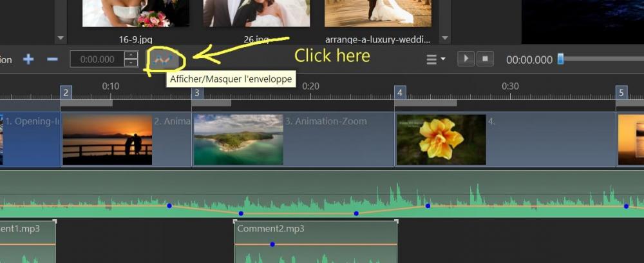644x263 pixels.
Task: Select the island Animation-Zoom slide thumbnail
Action: [238, 140]
